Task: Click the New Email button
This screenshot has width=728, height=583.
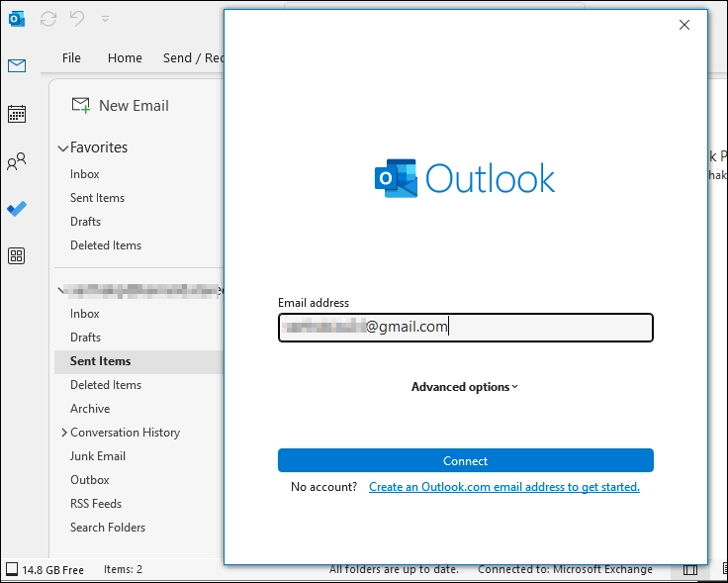Action: click(x=121, y=106)
